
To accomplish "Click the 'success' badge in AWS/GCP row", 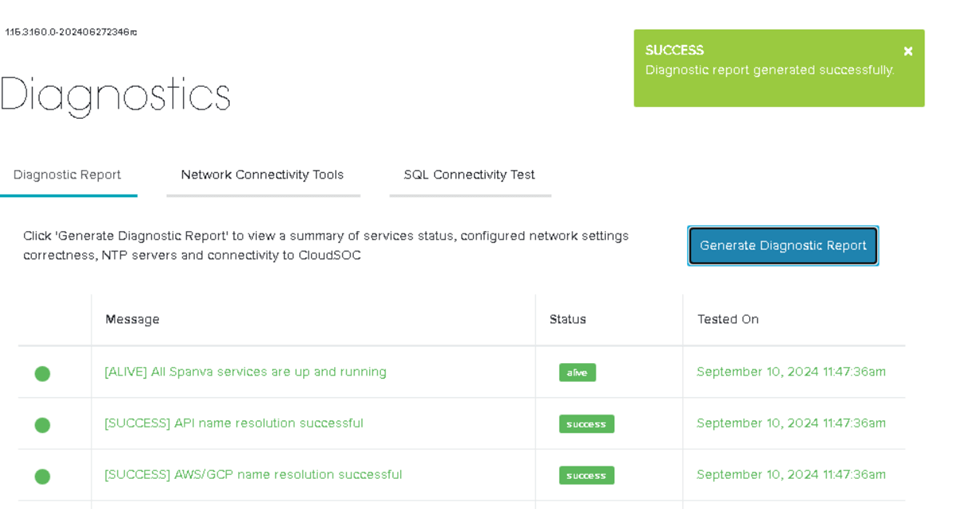I will click(586, 475).
